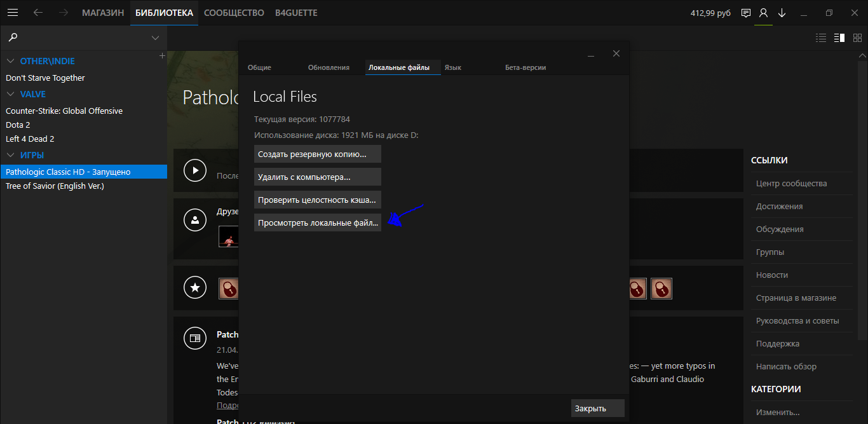The width and height of the screenshot is (868, 424).
Task: Click the Play button circle icon
Action: 195,170
